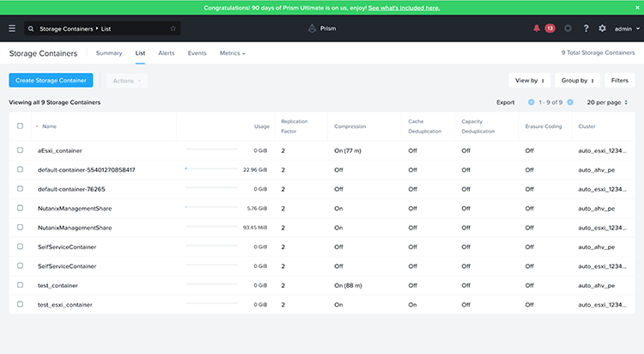Open the tasks circle status icon
This screenshot has width=644, height=354.
point(568,28)
